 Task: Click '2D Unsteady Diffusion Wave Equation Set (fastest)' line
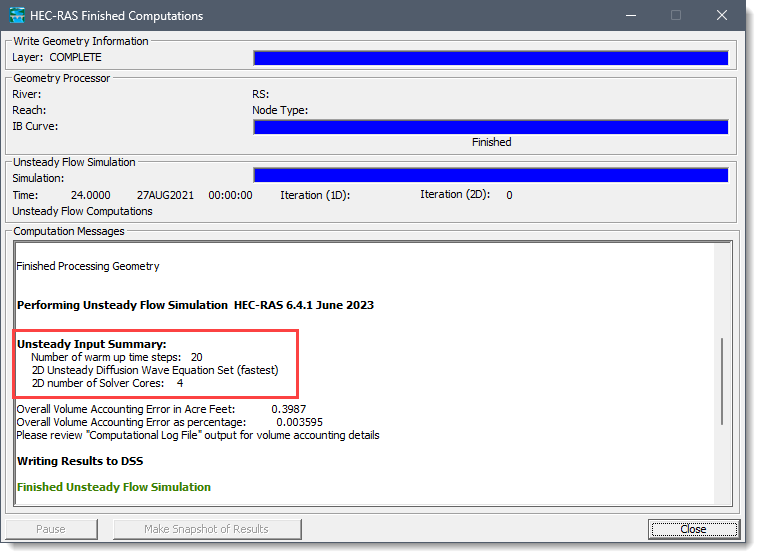155,370
